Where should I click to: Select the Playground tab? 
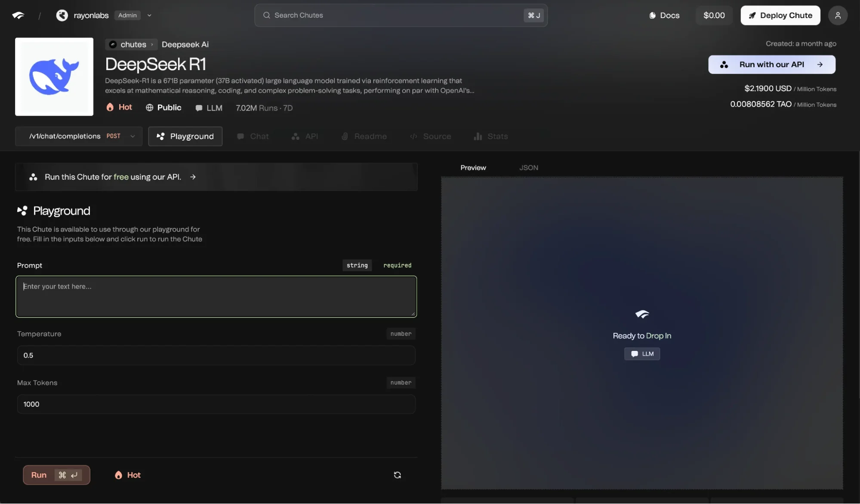(185, 136)
